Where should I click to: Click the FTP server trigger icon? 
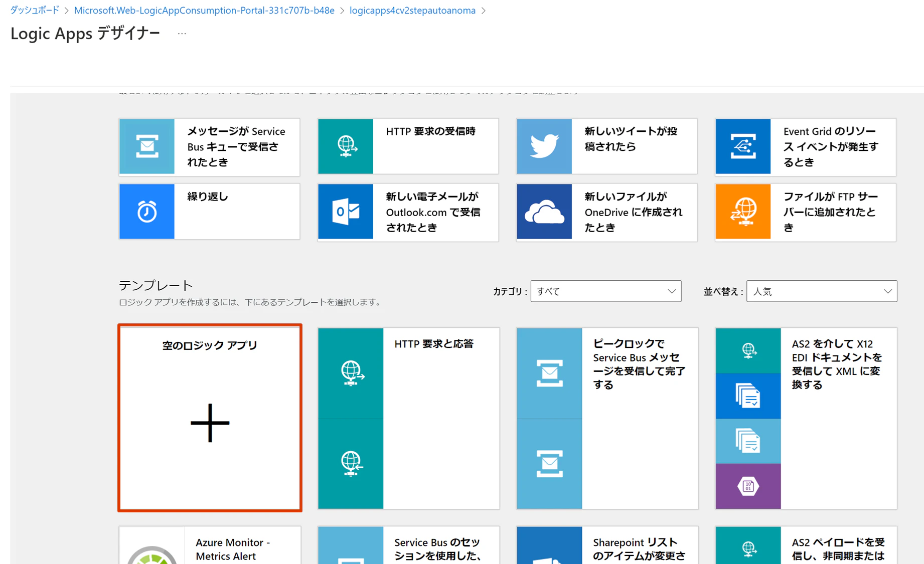coord(743,212)
